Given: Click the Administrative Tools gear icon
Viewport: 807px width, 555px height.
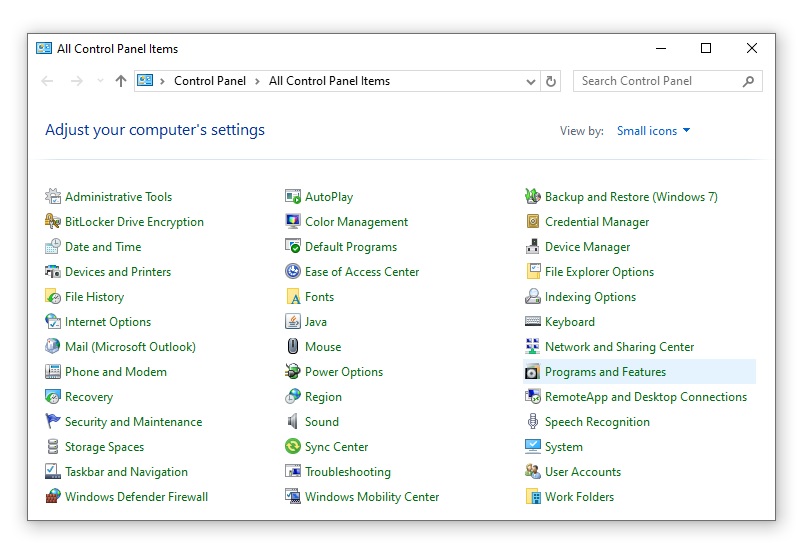Looking at the screenshot, I should [52, 196].
